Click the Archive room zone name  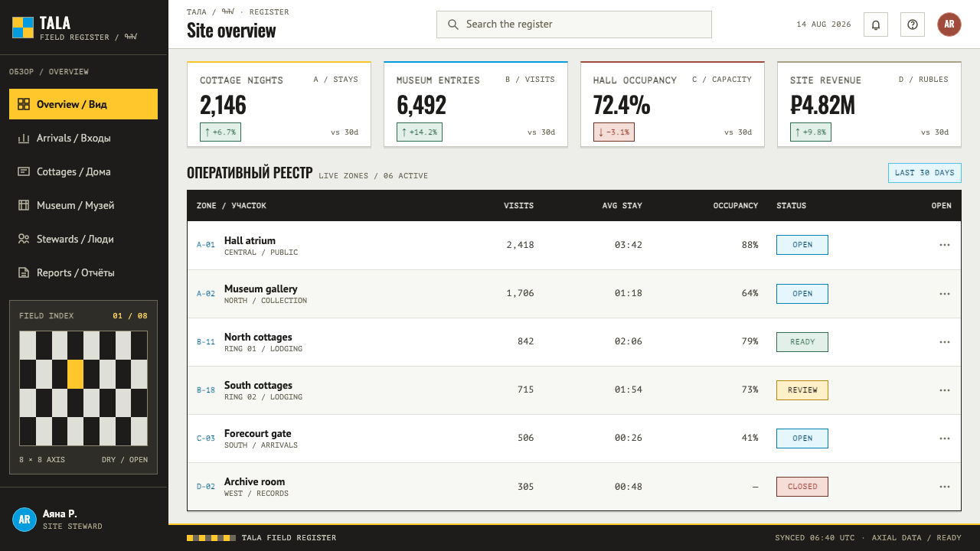254,481
